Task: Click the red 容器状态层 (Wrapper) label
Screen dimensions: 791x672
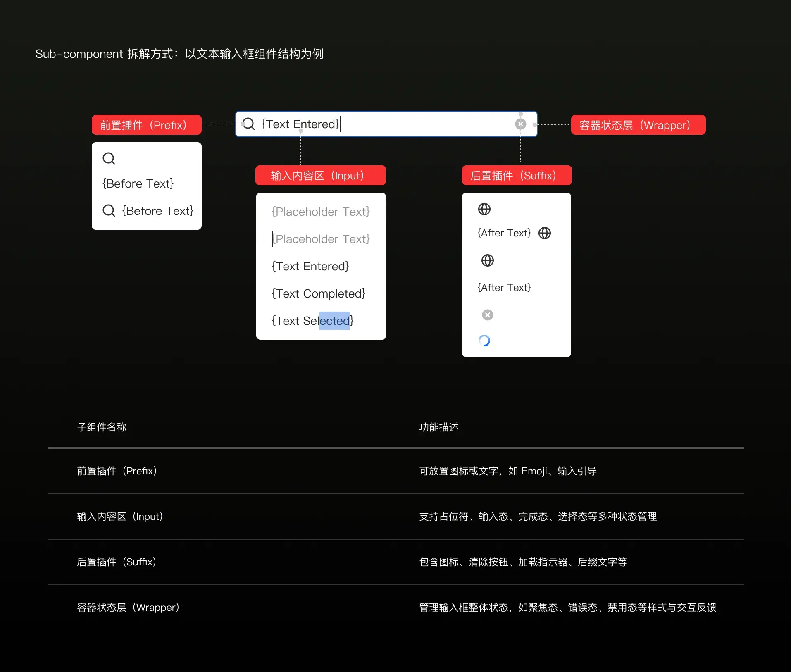Action: point(637,125)
